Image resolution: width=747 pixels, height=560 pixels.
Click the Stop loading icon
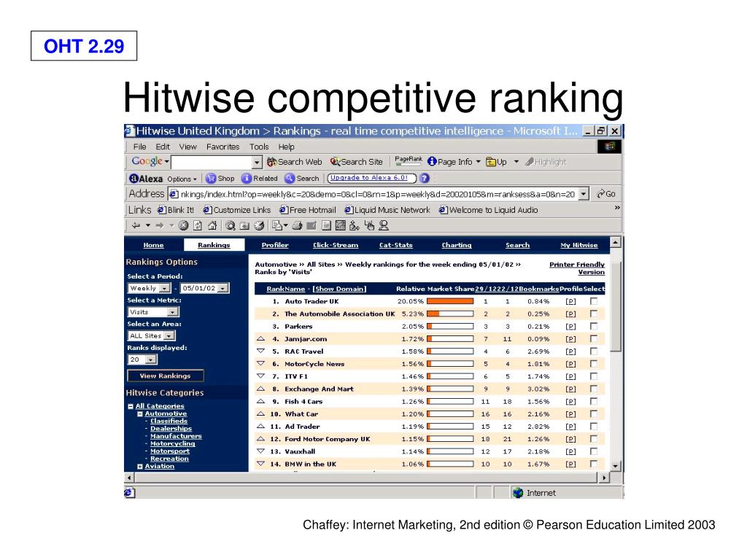pyautogui.click(x=183, y=225)
